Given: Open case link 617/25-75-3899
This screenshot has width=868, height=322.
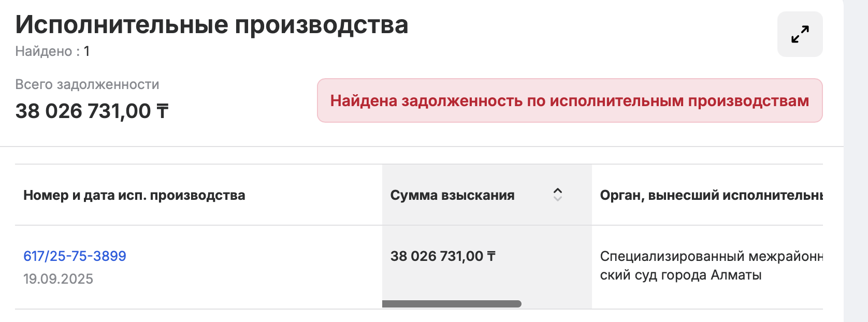Looking at the screenshot, I should (x=75, y=256).
